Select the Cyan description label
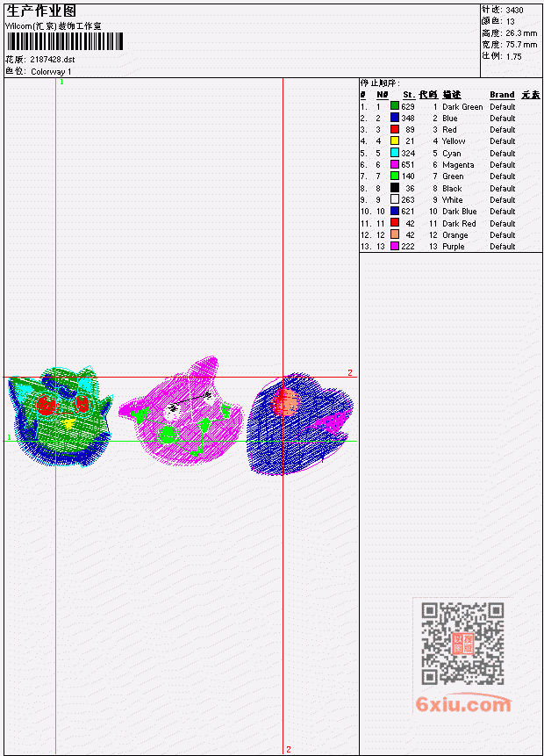 coord(452,154)
